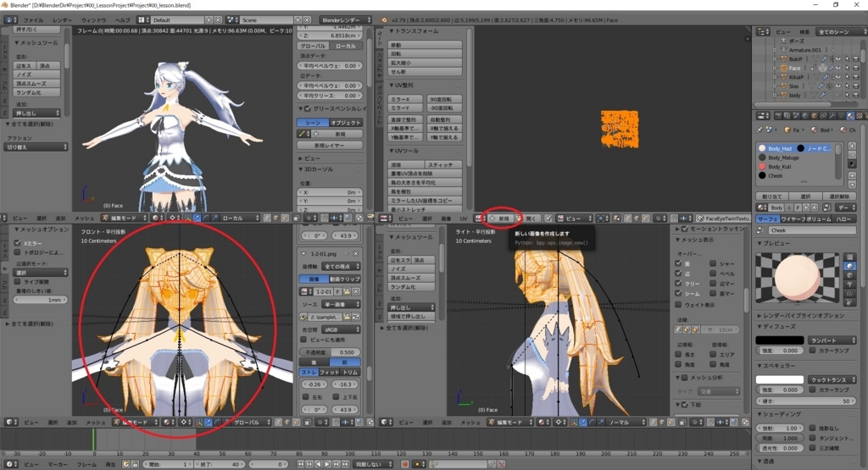Move material slot up arrow icon
This screenshot has width=868, height=470.
click(x=852, y=175)
